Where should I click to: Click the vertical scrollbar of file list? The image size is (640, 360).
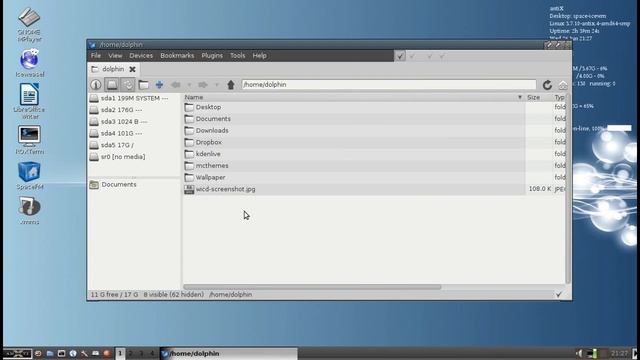[x=568, y=189]
